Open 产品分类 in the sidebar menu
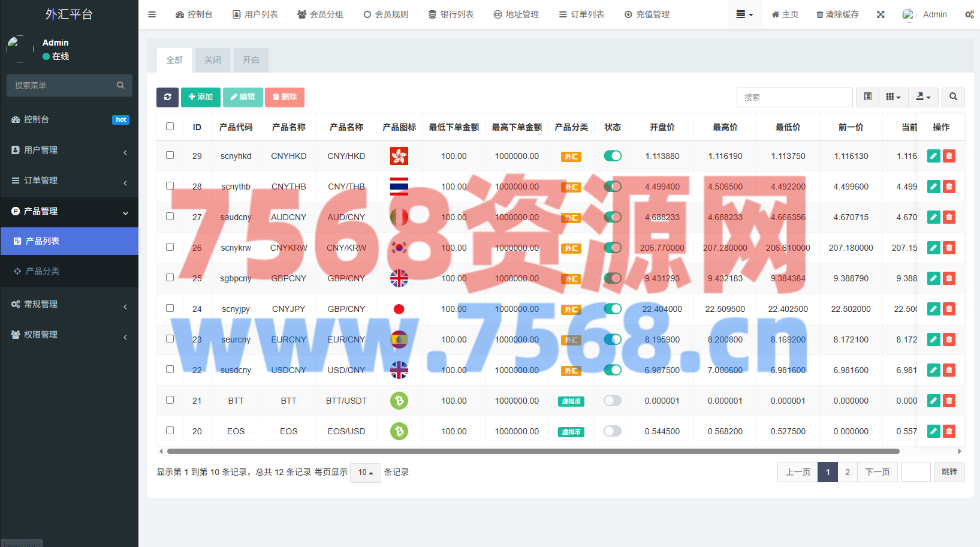 tap(43, 271)
